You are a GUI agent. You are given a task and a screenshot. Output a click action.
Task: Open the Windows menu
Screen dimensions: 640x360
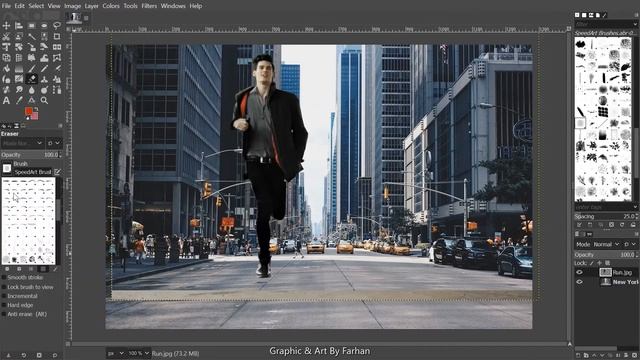[x=173, y=6]
